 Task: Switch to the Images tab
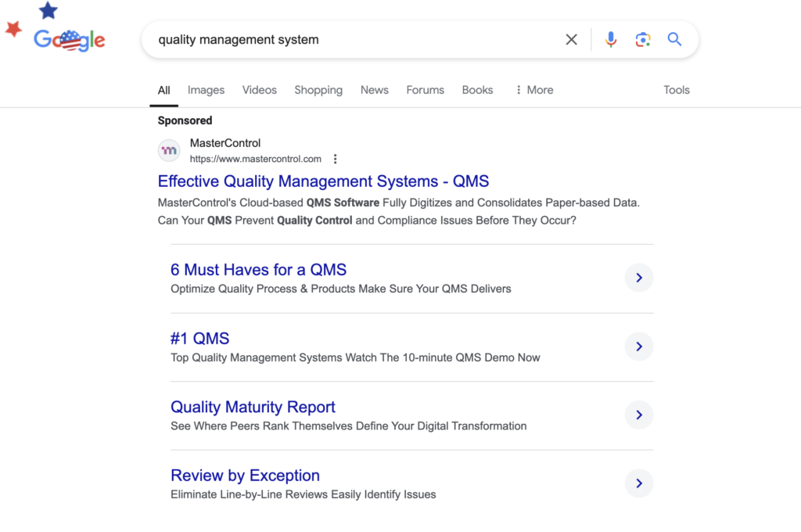click(x=206, y=90)
